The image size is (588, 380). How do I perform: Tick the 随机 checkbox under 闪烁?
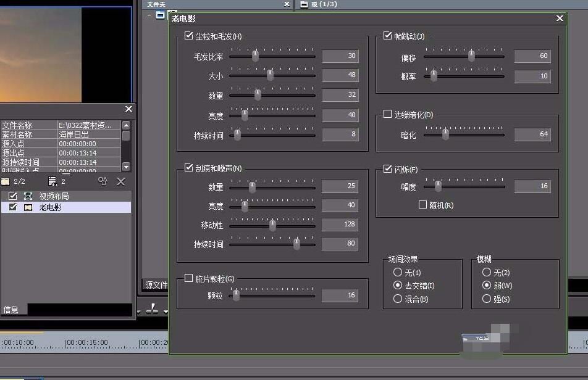click(x=423, y=205)
